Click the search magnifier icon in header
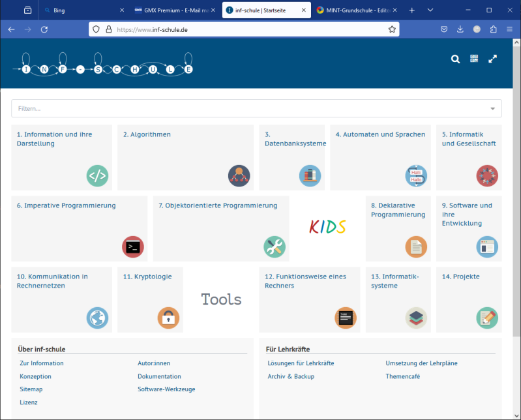521x420 pixels. [x=456, y=59]
